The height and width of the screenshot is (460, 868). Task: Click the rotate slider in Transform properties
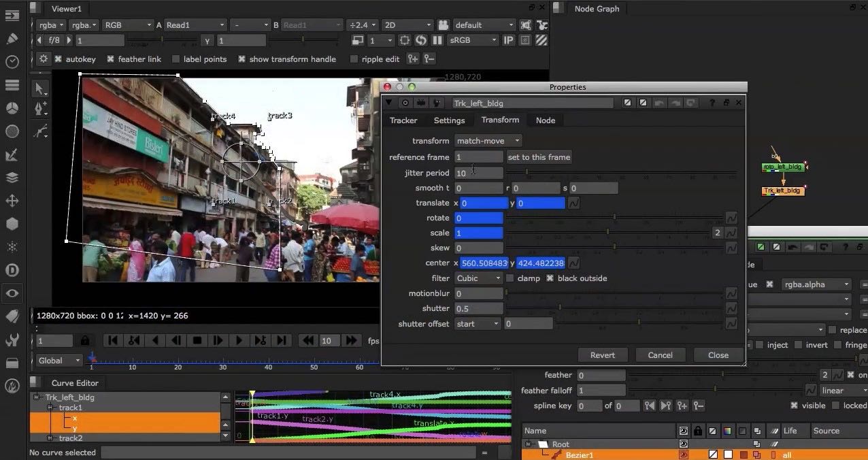coord(616,218)
